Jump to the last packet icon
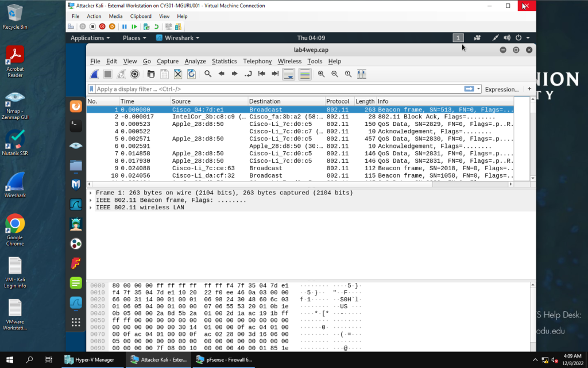The height and width of the screenshot is (368, 588). pos(275,74)
